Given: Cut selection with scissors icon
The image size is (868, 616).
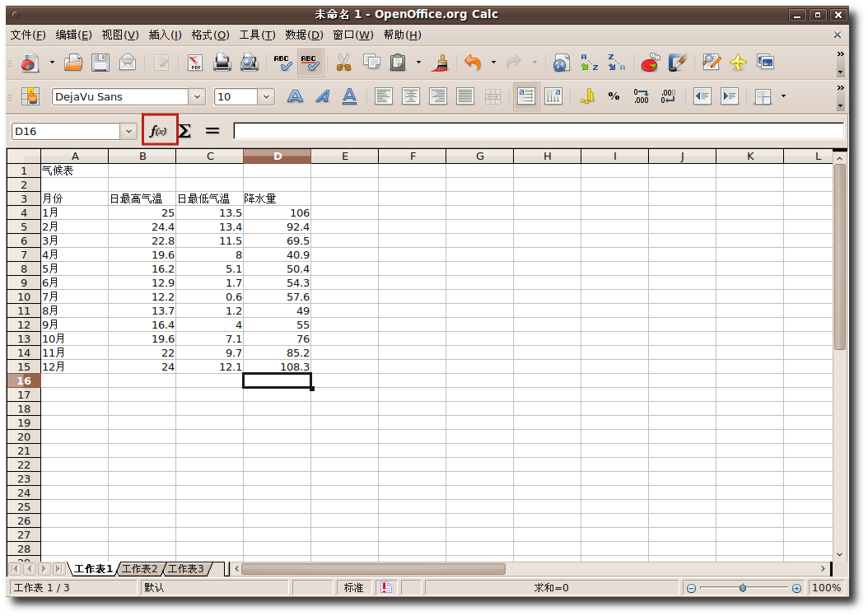Looking at the screenshot, I should [343, 63].
